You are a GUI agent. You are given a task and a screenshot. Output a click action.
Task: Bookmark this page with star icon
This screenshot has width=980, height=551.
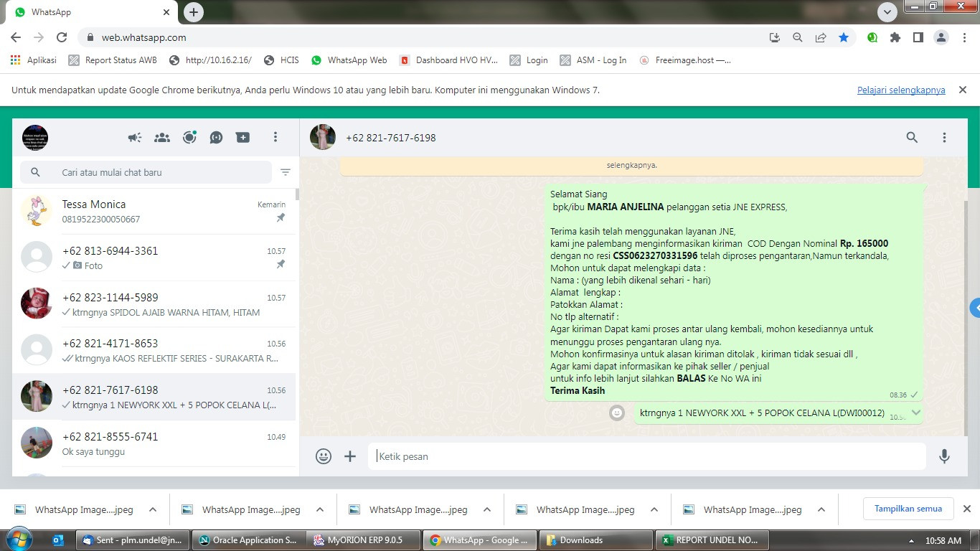844,37
